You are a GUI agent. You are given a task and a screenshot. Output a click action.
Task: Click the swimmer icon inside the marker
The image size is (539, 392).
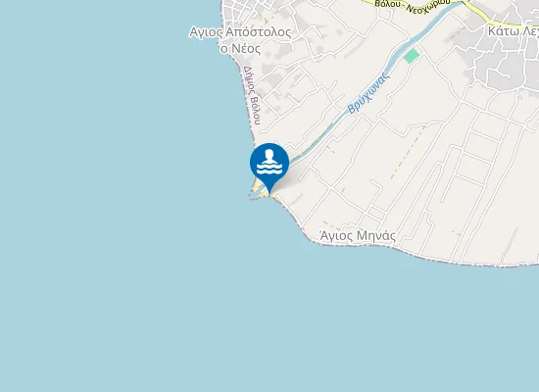point(269,162)
